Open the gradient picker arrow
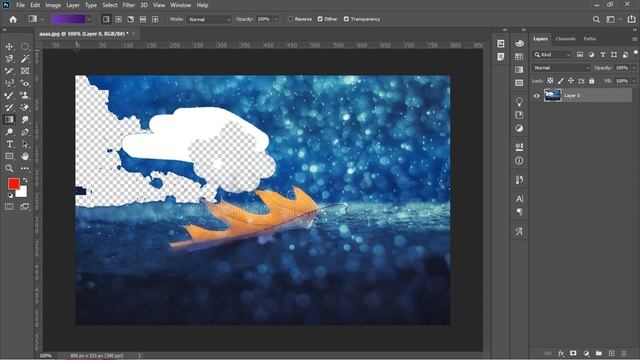Screen dimensions: 640x360 [x=89, y=19]
